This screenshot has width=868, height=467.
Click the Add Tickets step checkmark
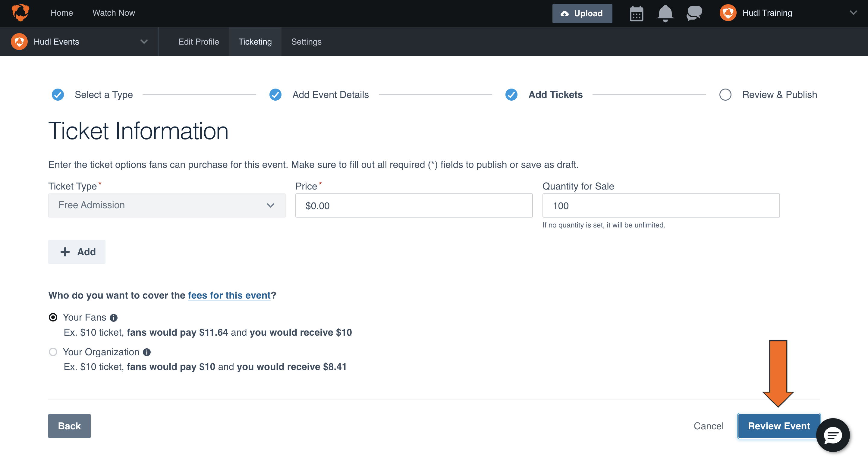(x=511, y=95)
